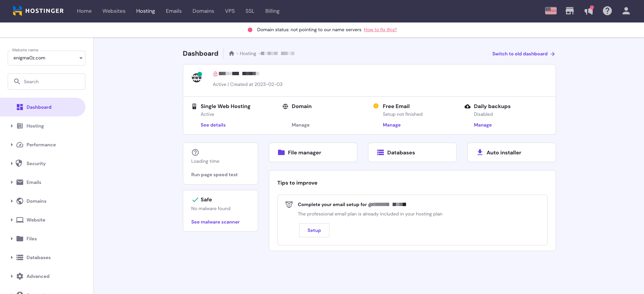
Task: Select Dashboard in the sidebar
Action: 43,107
